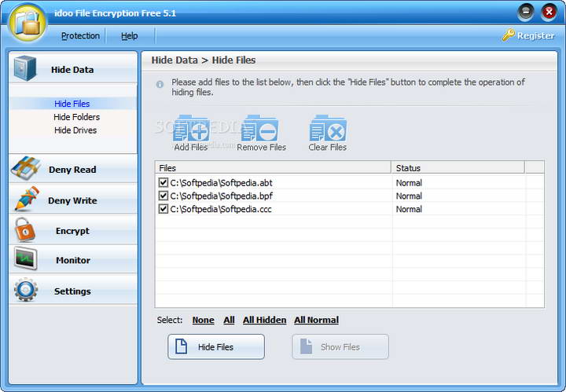
Task: Click the Show Files button
Action: pos(340,346)
